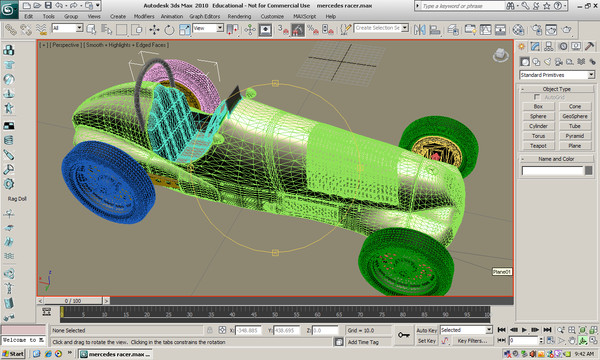Click Key Filters button
Viewport: 600px width, 360px height.
472,341
